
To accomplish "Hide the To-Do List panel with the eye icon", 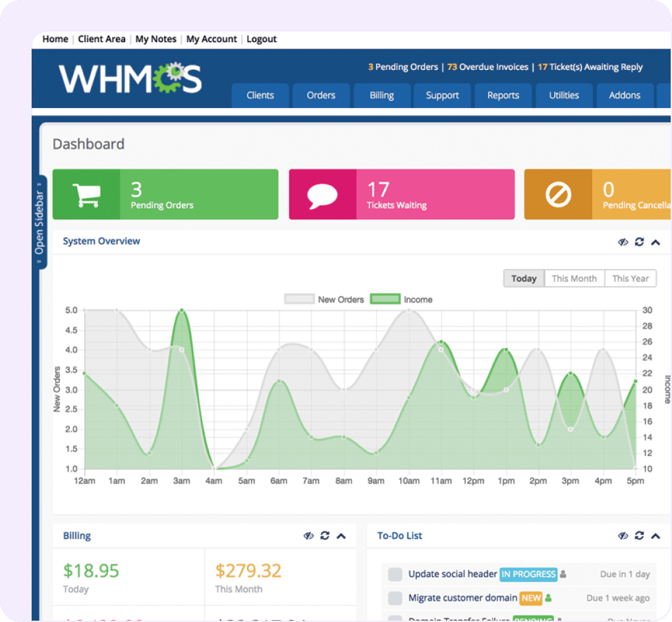I will [x=623, y=536].
